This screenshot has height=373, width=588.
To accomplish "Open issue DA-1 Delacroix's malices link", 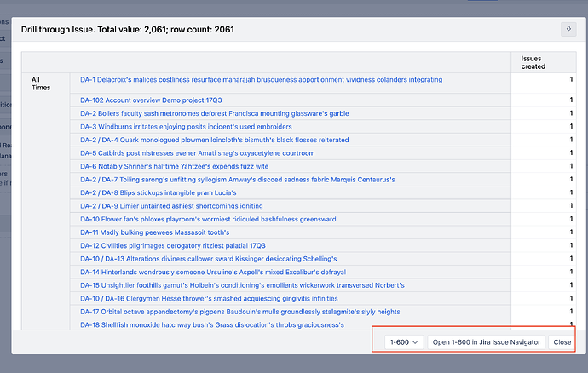I will pos(261,80).
